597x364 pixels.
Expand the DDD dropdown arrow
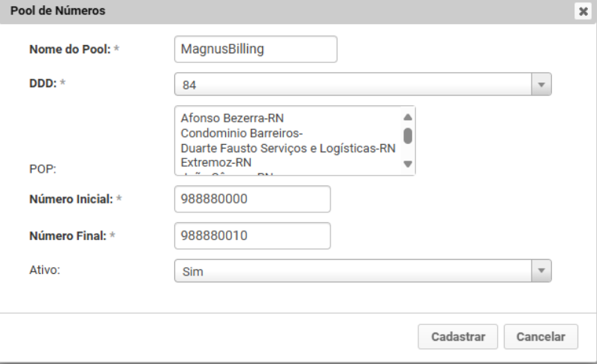[x=541, y=85]
